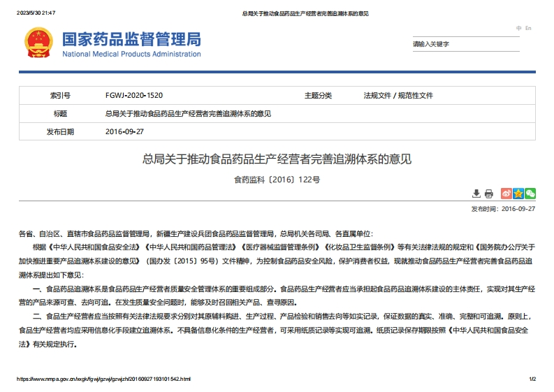
Task: Click the download icon
Action: [x=476, y=194]
